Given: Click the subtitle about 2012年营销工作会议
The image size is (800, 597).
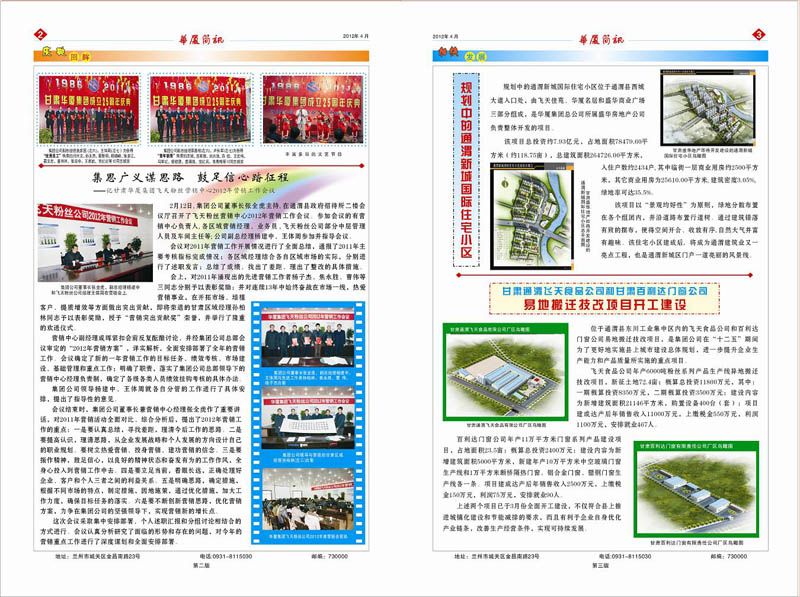Looking at the screenshot, I should coord(185,190).
